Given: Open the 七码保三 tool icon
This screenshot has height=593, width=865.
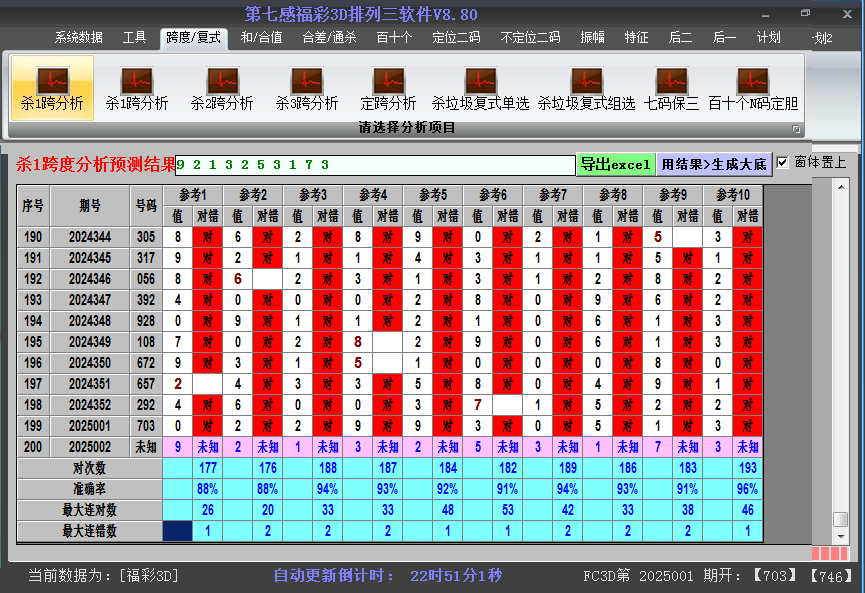Looking at the screenshot, I should pos(671,88).
